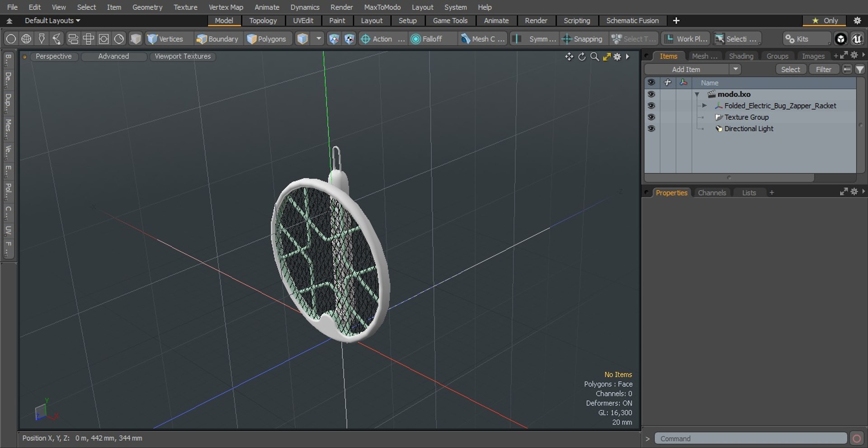The height and width of the screenshot is (448, 868).
Task: Click the Viewport Textures button
Action: point(183,56)
